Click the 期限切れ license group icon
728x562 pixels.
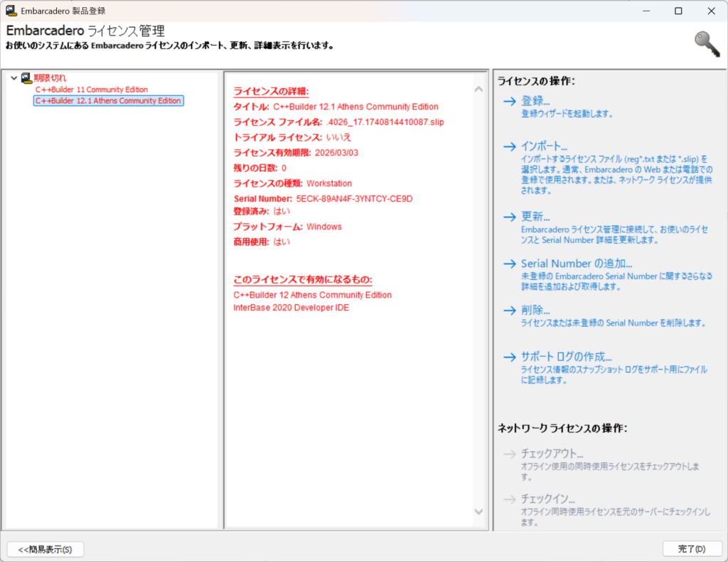coord(26,77)
